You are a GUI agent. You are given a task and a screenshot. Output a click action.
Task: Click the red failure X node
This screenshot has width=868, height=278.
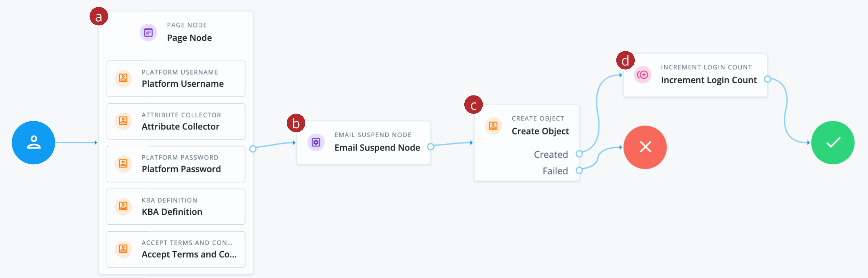[645, 147]
